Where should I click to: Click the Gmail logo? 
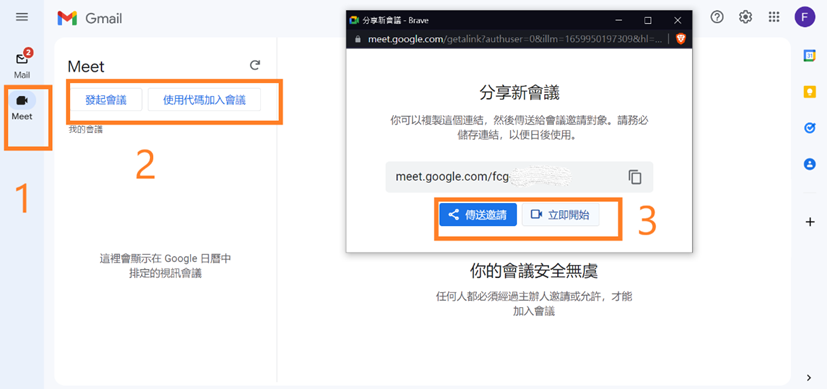click(x=90, y=19)
